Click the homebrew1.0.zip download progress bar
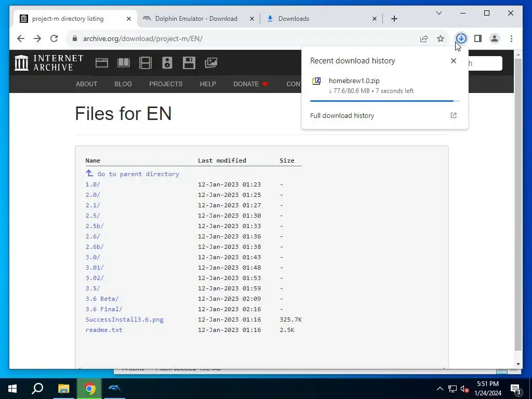Viewport: 532px width, 399px height. pyautogui.click(x=385, y=101)
